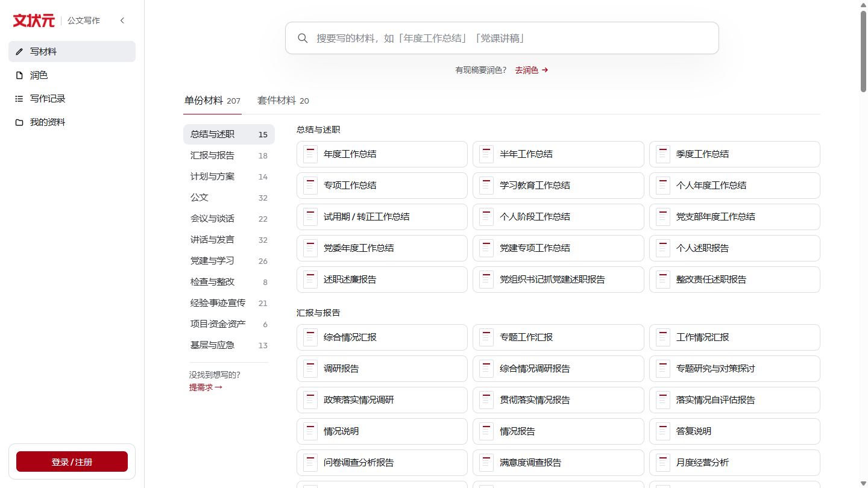Select the 计划与方案 category

pyautogui.click(x=229, y=177)
